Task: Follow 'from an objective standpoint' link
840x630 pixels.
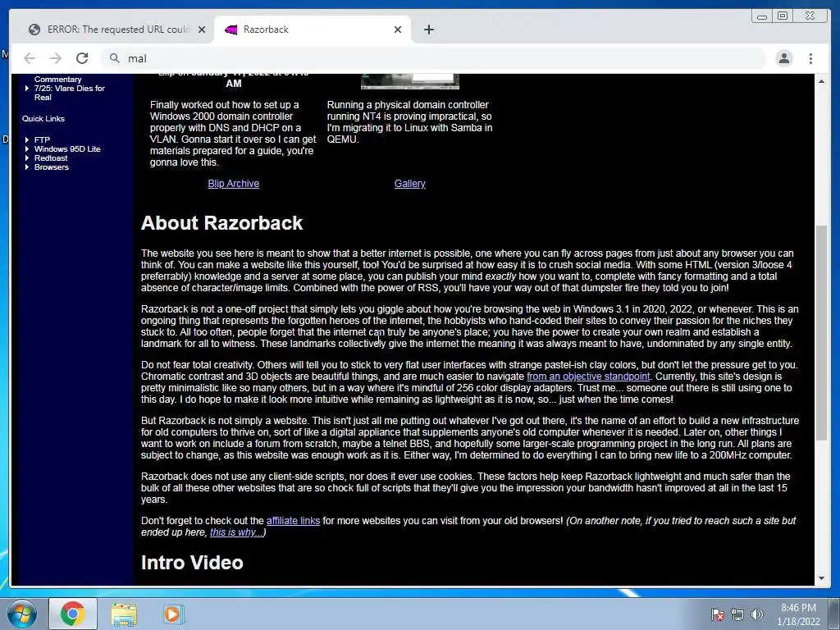Action: [x=588, y=377]
